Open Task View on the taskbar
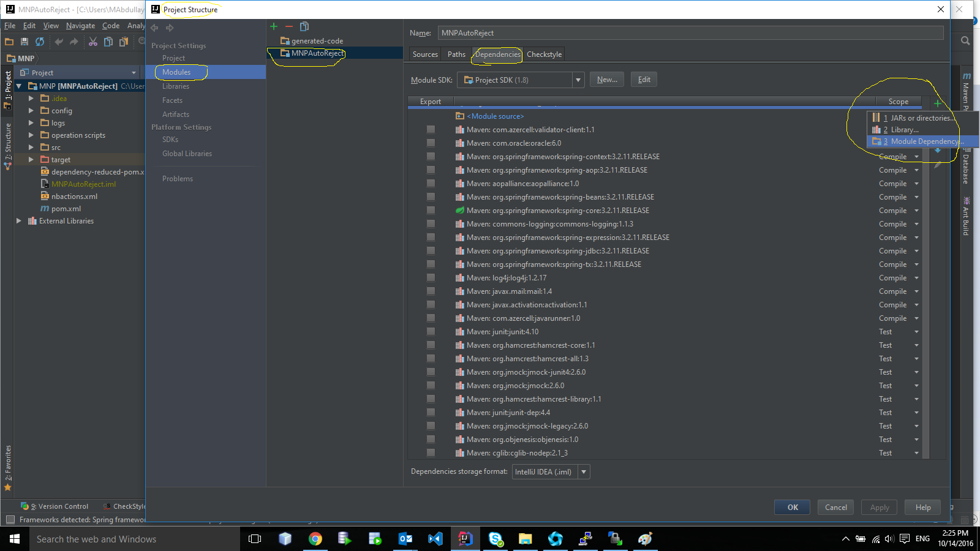This screenshot has height=551, width=980. 255,539
